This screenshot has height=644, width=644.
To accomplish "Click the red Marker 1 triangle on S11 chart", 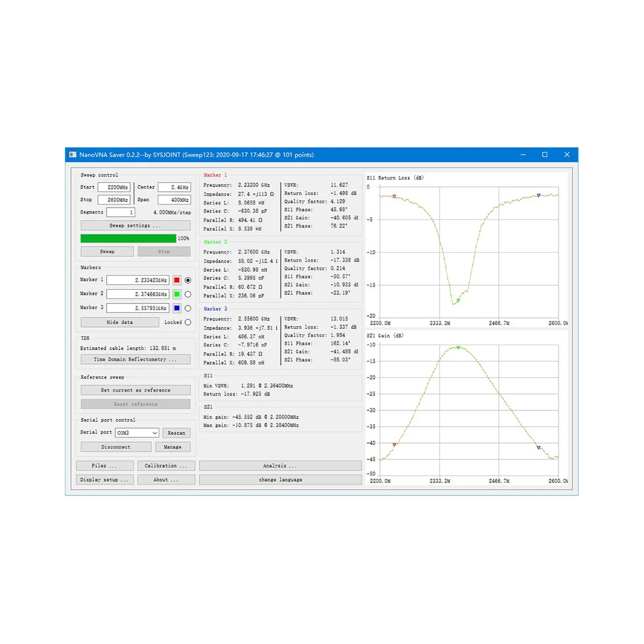I will (394, 196).
